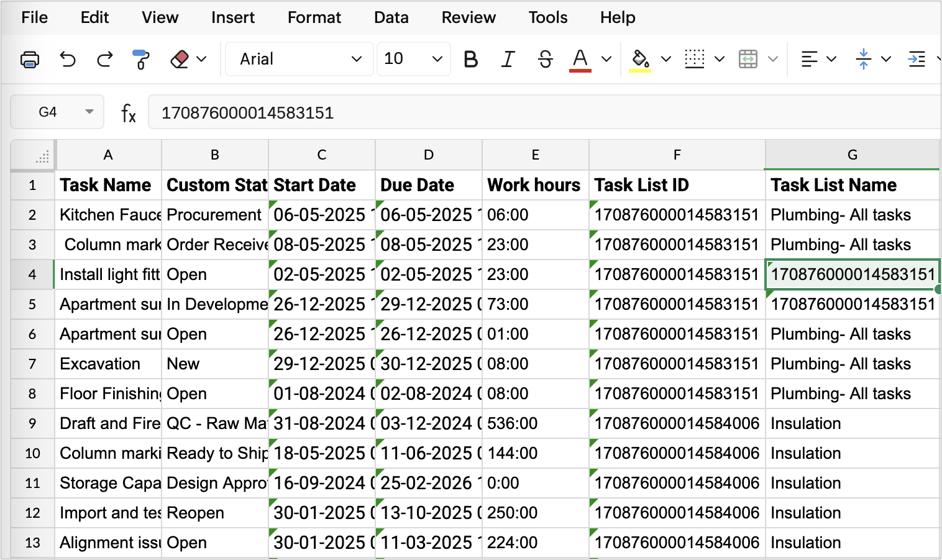This screenshot has height=560, width=942.
Task: Click the Print icon in toolbar
Action: click(30, 60)
